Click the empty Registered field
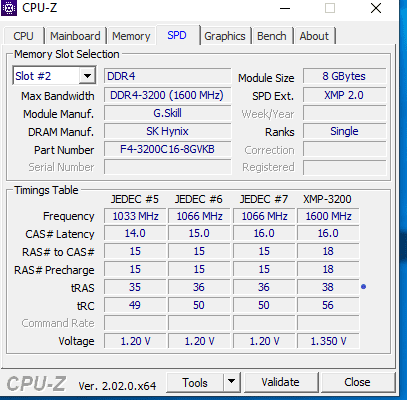The height and width of the screenshot is (400, 407). coord(344,167)
